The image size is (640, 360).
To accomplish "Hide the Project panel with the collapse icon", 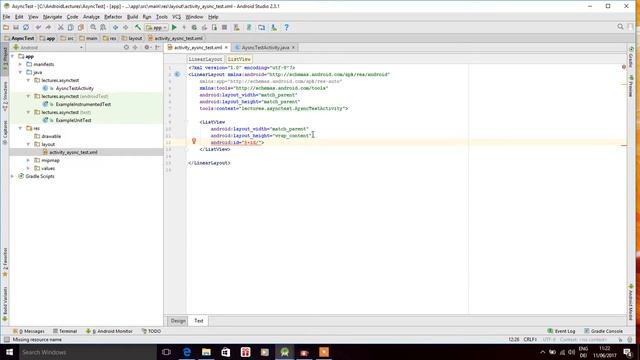I will click(157, 47).
